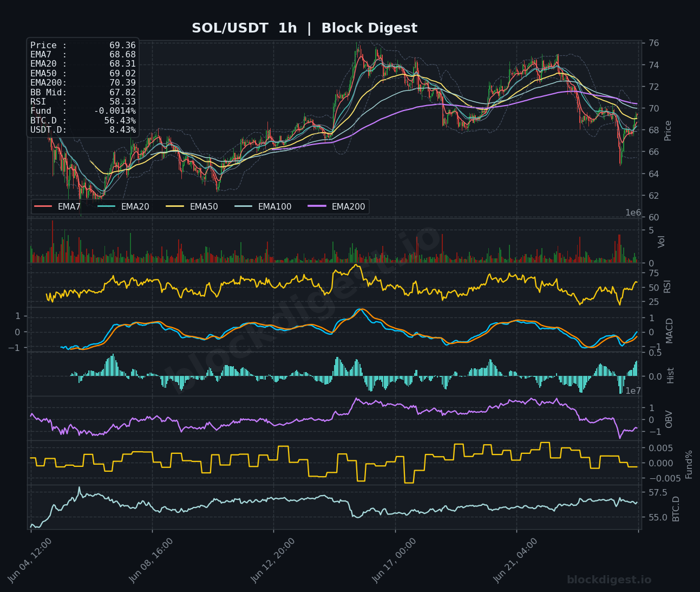Click the Price axis label
The image size is (700, 592).
point(668,131)
